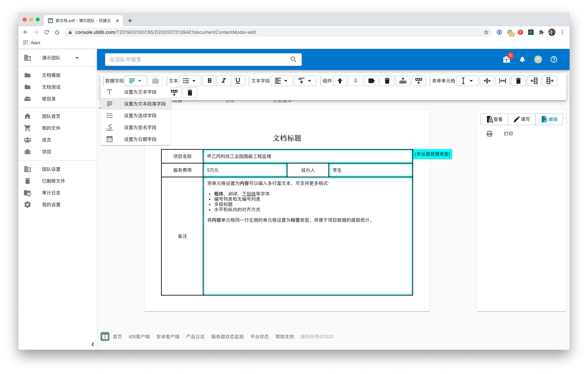Screen dimensions: 588x374
Task: Click the 打印 print button
Action: tap(508, 134)
